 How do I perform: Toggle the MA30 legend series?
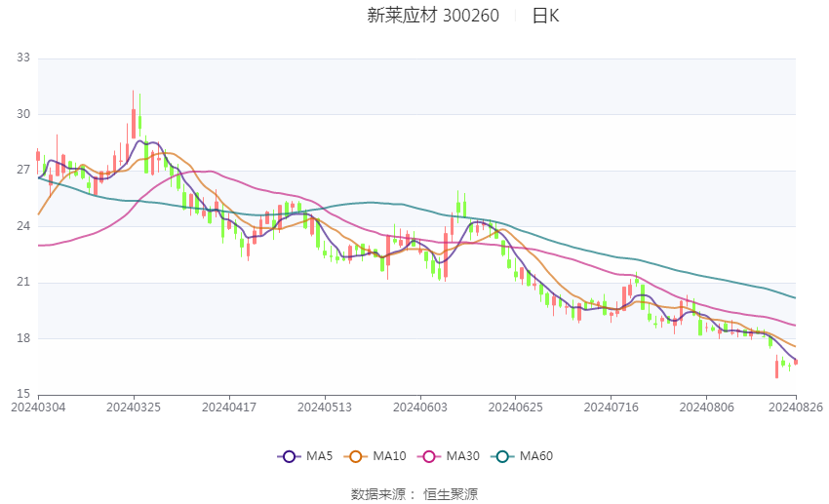tap(449, 456)
